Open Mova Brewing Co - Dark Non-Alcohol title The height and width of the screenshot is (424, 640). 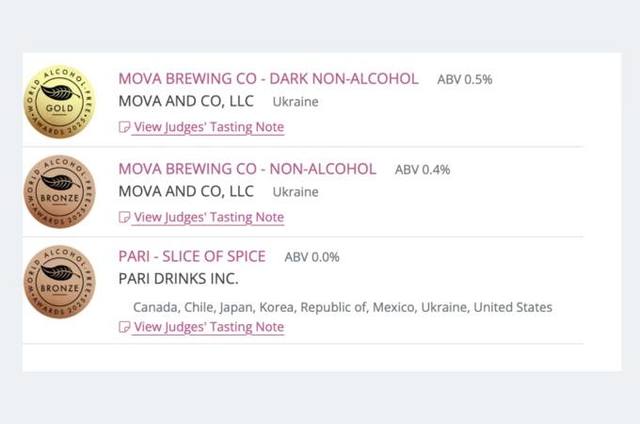click(268, 79)
